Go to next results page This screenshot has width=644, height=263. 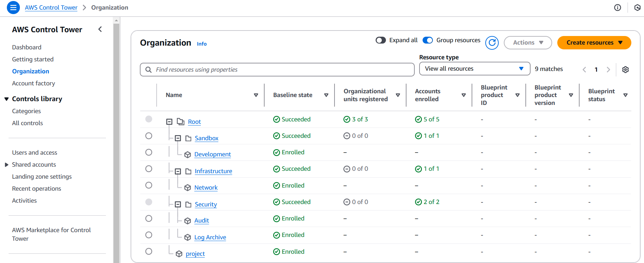click(608, 70)
